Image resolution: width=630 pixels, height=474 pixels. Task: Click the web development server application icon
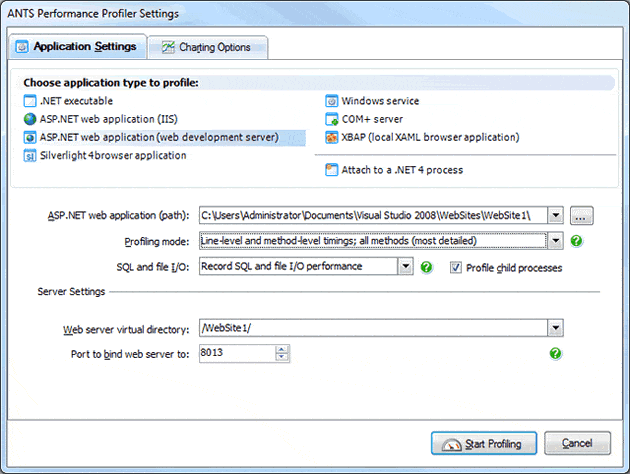pyautogui.click(x=30, y=137)
